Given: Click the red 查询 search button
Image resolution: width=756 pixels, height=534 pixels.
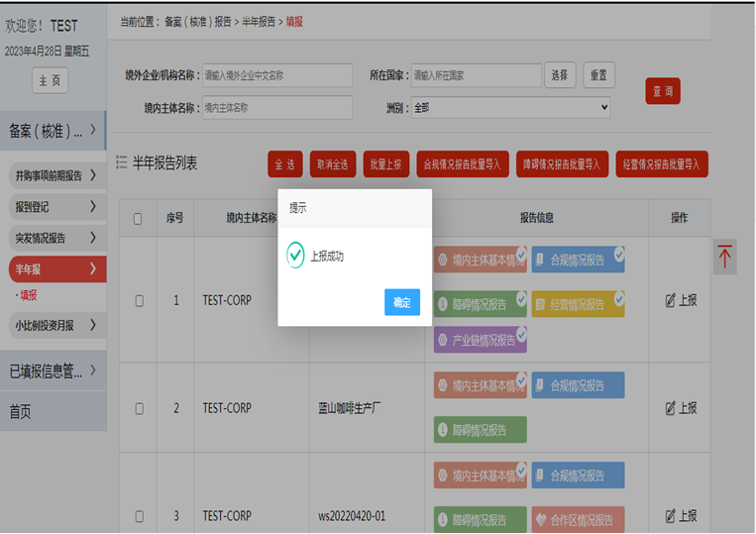Looking at the screenshot, I should point(663,91).
